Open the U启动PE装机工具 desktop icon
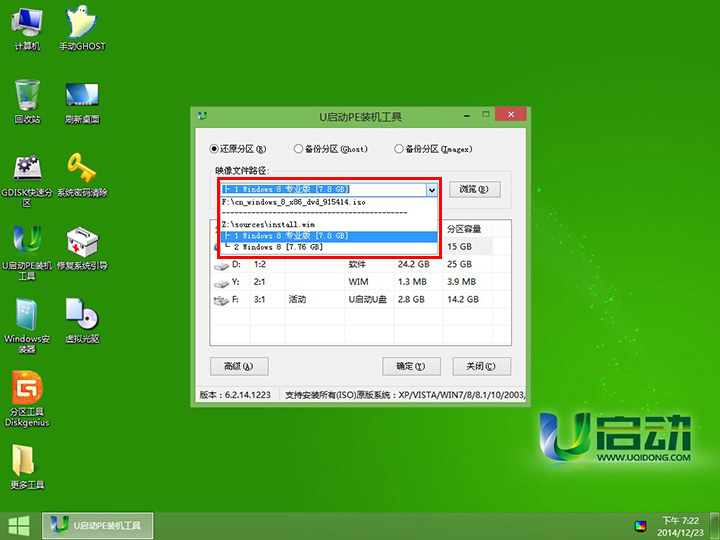Image resolution: width=720 pixels, height=540 pixels. tap(27, 253)
